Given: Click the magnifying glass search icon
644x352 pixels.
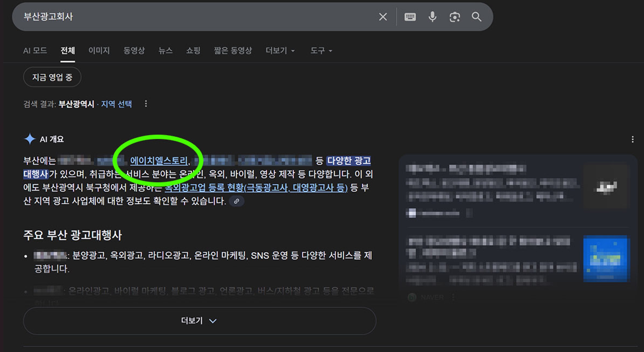Looking at the screenshot, I should tap(476, 17).
